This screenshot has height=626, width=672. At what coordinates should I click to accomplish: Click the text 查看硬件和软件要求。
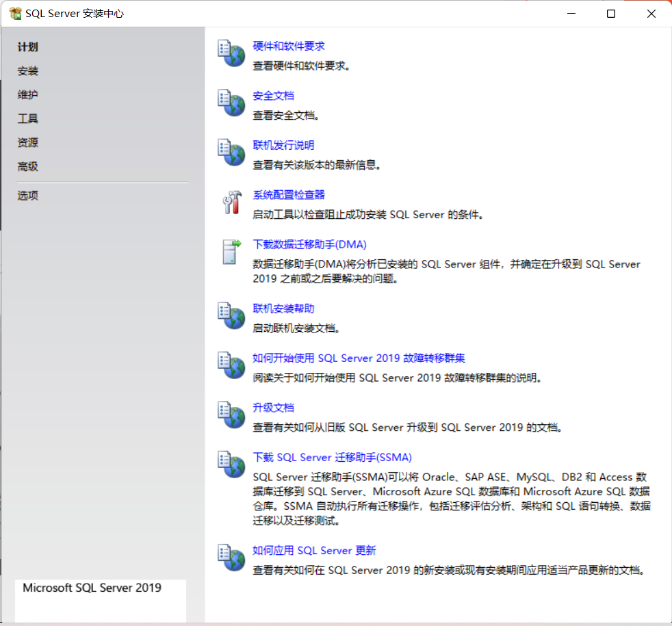click(x=301, y=66)
